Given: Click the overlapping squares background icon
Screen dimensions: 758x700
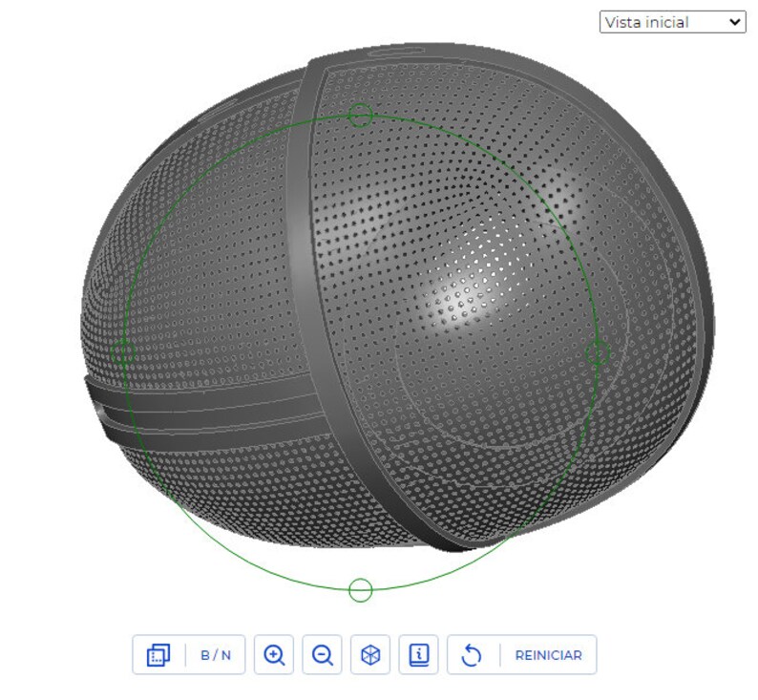Looking at the screenshot, I should click(x=158, y=655).
